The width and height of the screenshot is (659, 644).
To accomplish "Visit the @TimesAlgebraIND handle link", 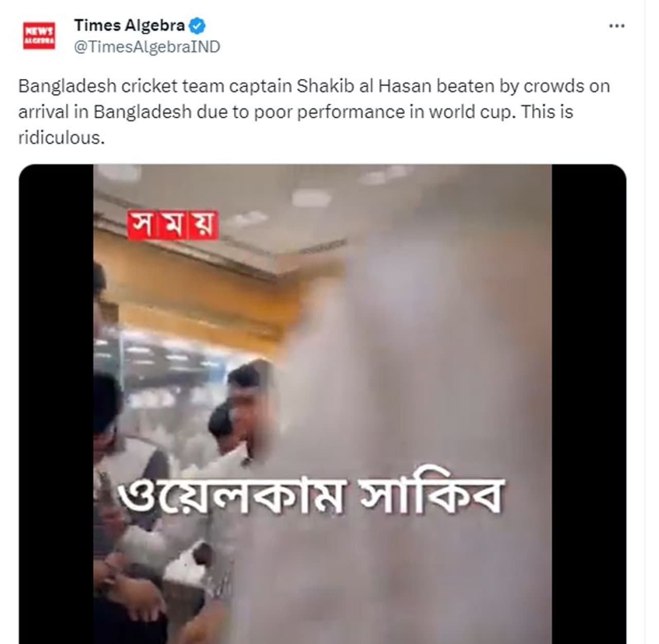I will (147, 47).
